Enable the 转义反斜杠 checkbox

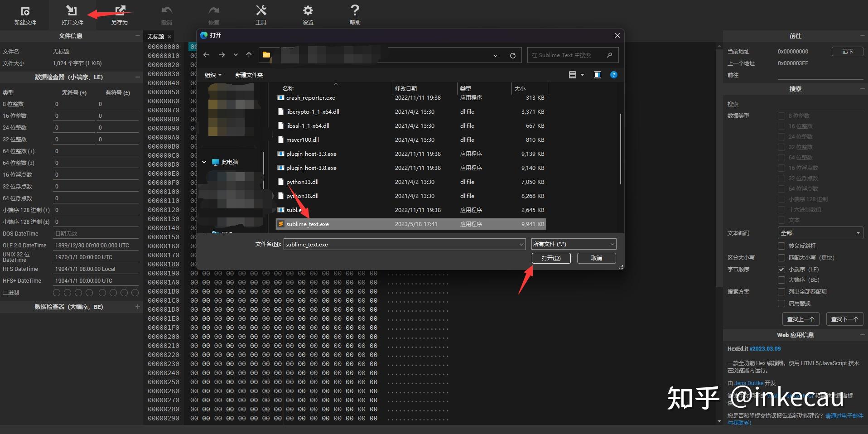coord(781,246)
